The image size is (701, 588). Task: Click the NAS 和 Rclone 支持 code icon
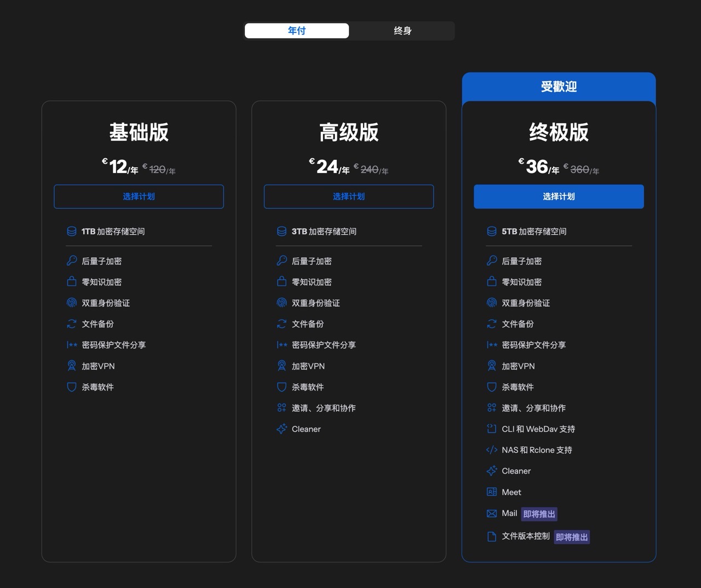[491, 449]
